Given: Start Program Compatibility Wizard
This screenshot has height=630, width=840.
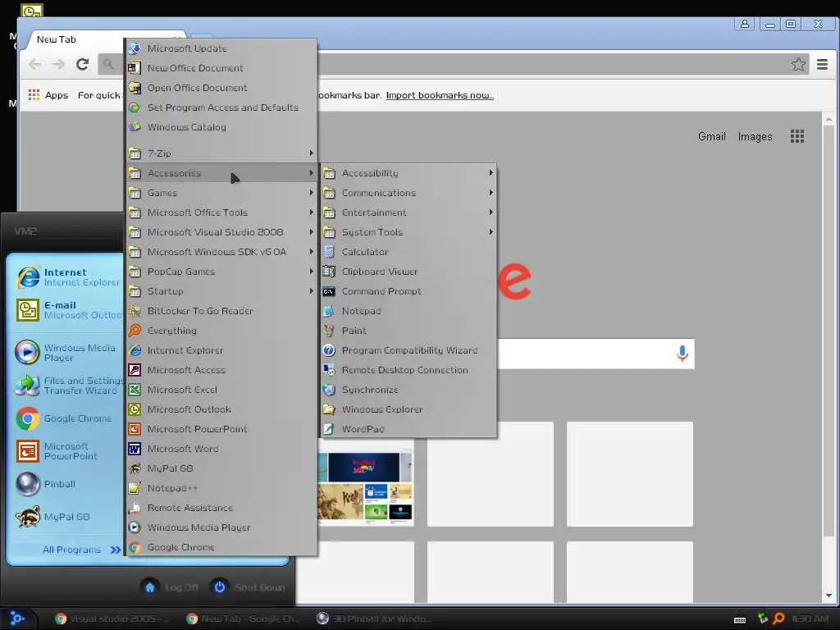Looking at the screenshot, I should coord(409,350).
